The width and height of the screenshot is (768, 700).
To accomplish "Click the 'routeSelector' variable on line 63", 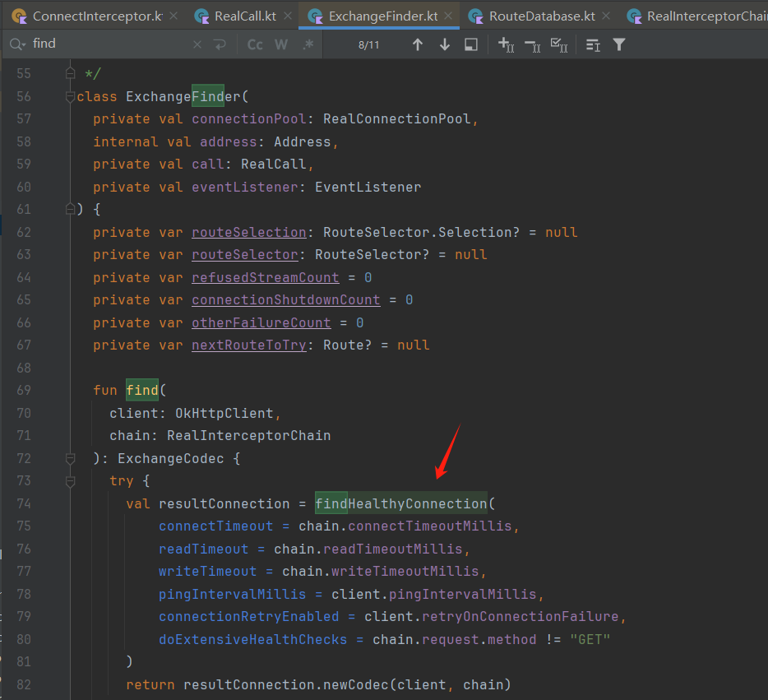I will coord(245,255).
